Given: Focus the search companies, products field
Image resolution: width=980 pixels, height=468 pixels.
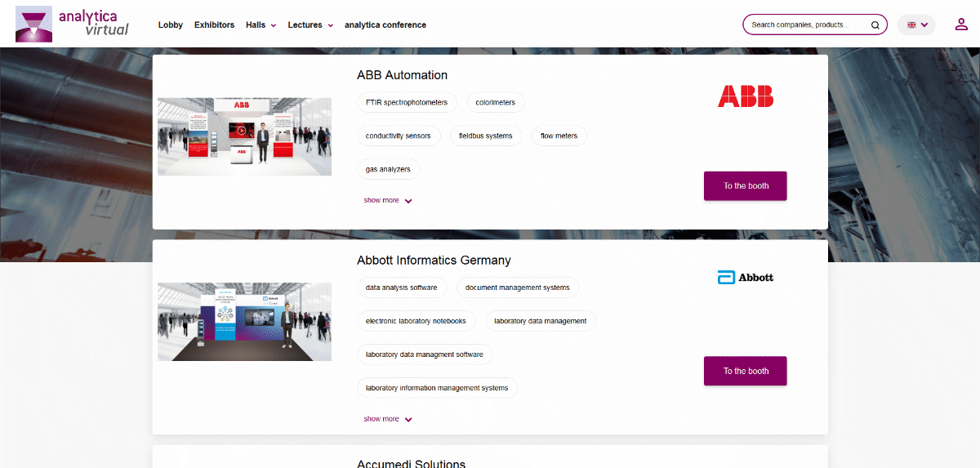Looking at the screenshot, I should coord(815,25).
